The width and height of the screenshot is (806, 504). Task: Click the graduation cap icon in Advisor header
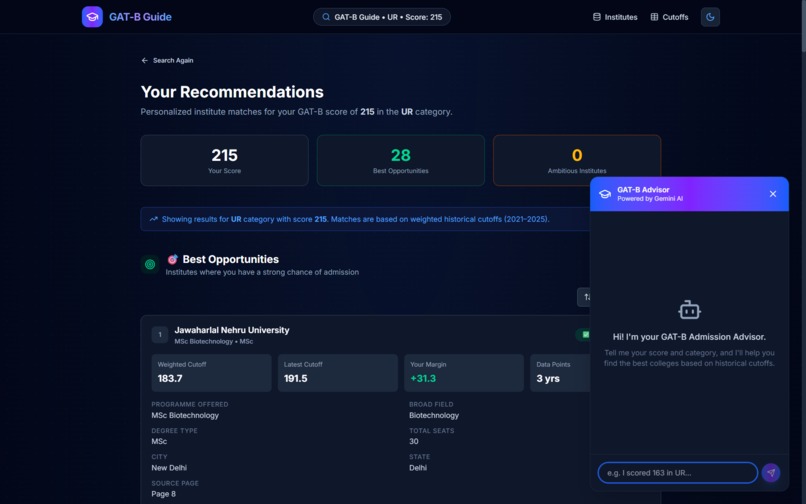(x=605, y=194)
